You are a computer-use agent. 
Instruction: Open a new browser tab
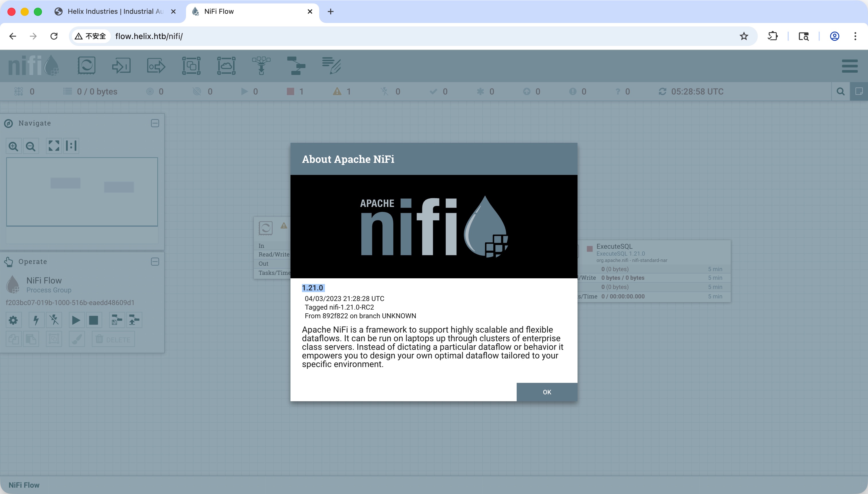(x=331, y=11)
